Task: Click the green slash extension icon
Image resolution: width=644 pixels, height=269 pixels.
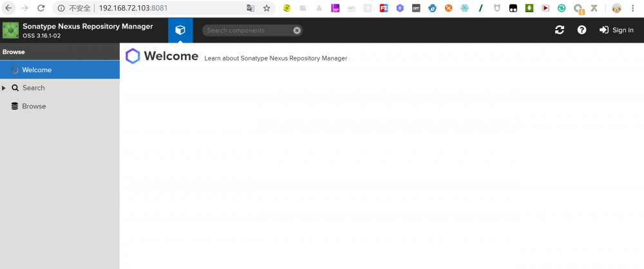Action: [480, 8]
